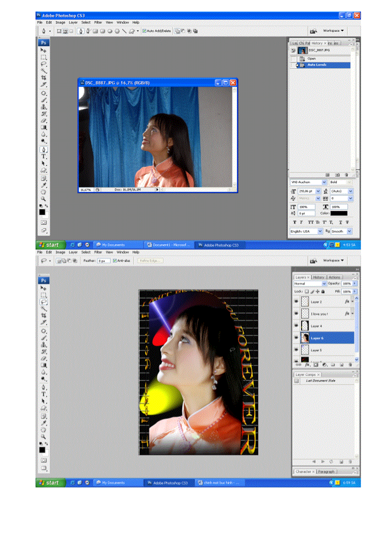Select the Lasso tool
This screenshot has height=540, width=392.
click(44, 63)
